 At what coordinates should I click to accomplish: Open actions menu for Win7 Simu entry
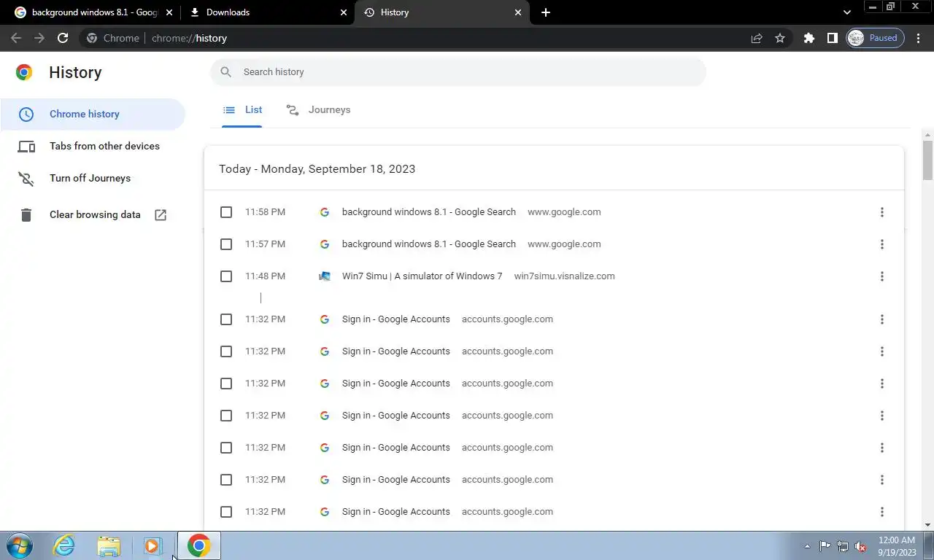pyautogui.click(x=881, y=276)
